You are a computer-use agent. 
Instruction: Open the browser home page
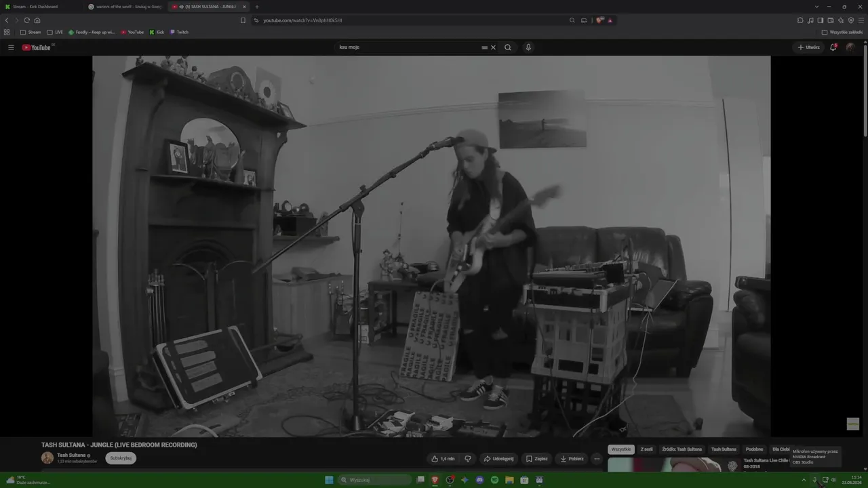(x=37, y=20)
